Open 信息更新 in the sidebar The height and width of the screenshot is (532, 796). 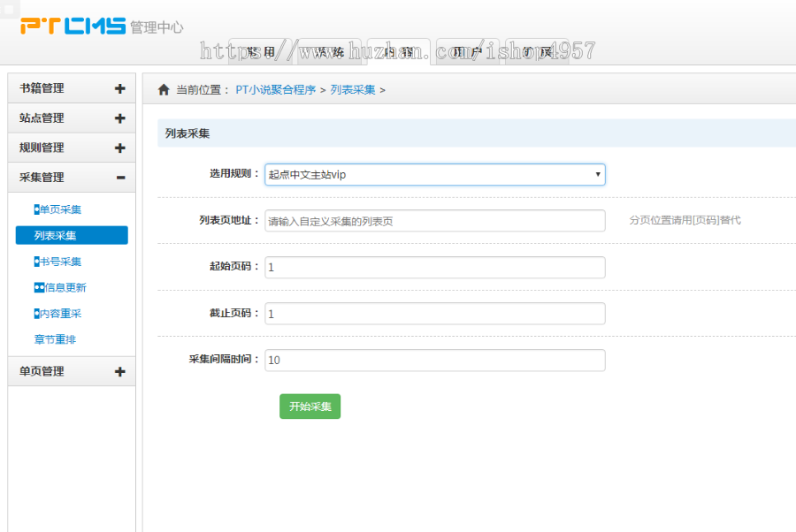pos(60,287)
